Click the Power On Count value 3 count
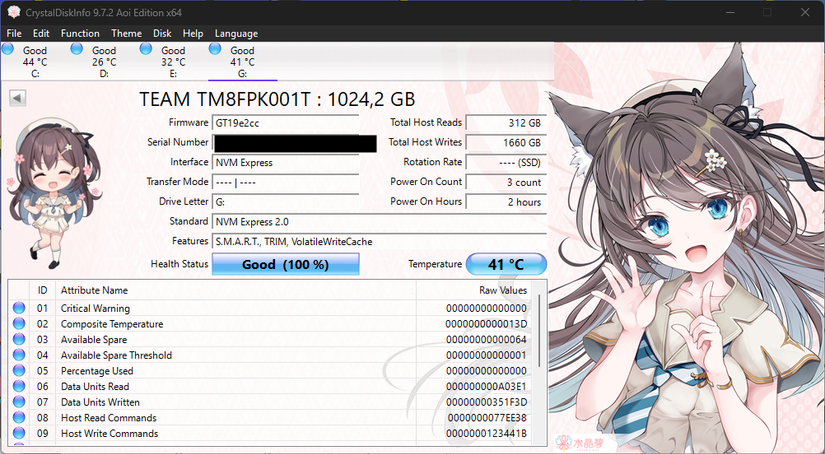This screenshot has height=454, width=825. click(506, 183)
